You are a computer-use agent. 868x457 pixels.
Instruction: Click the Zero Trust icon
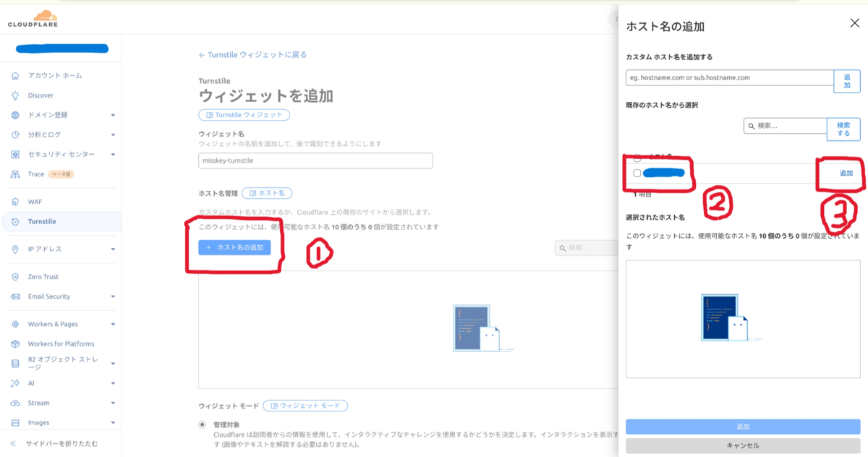(15, 277)
